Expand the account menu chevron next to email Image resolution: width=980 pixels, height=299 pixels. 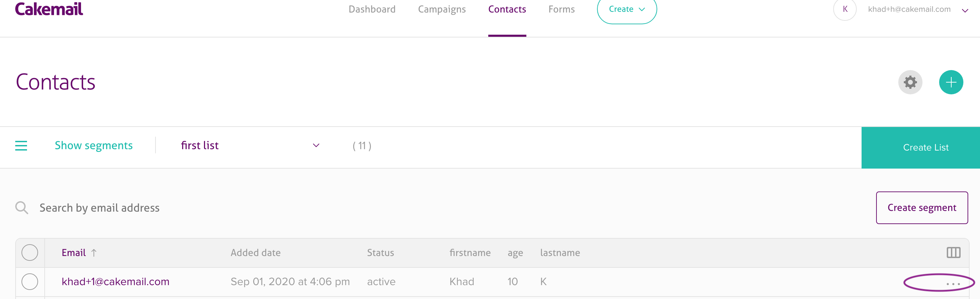coord(965,11)
